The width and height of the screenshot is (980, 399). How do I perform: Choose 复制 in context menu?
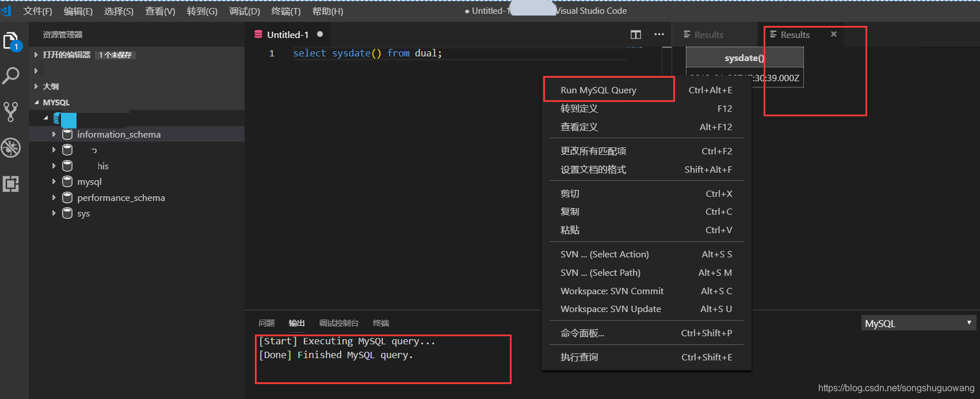tap(646, 211)
